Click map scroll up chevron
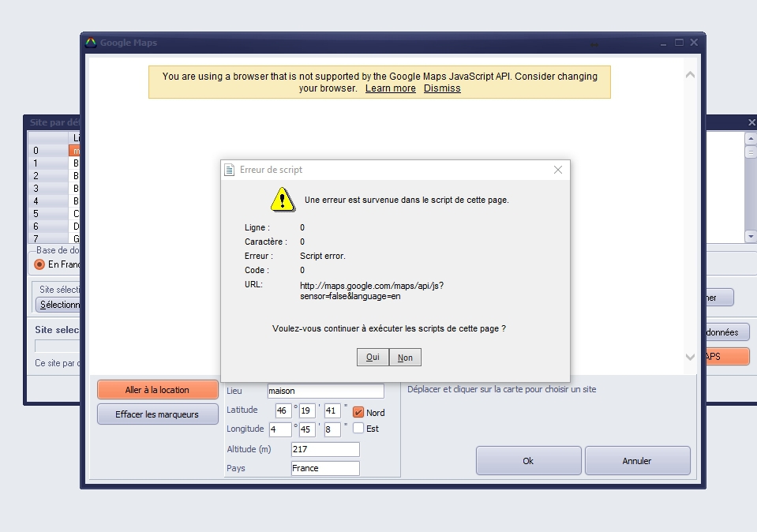 coord(691,75)
